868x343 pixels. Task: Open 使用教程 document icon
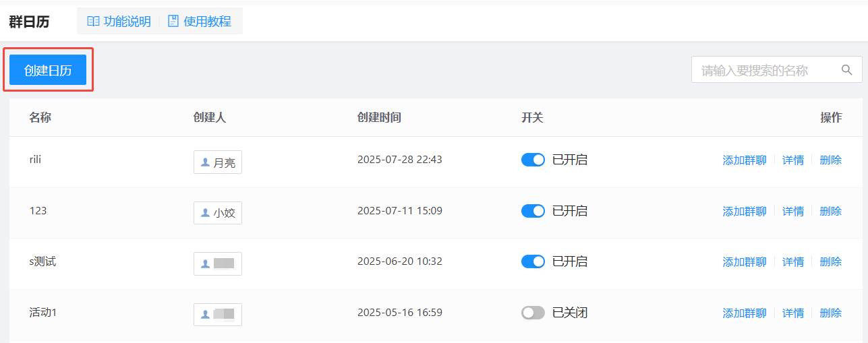pos(173,21)
